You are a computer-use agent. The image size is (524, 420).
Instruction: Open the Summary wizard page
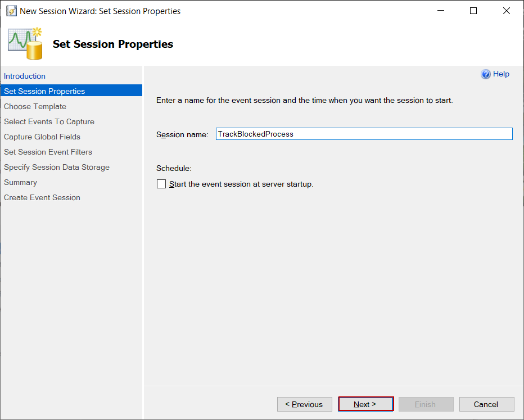(20, 182)
